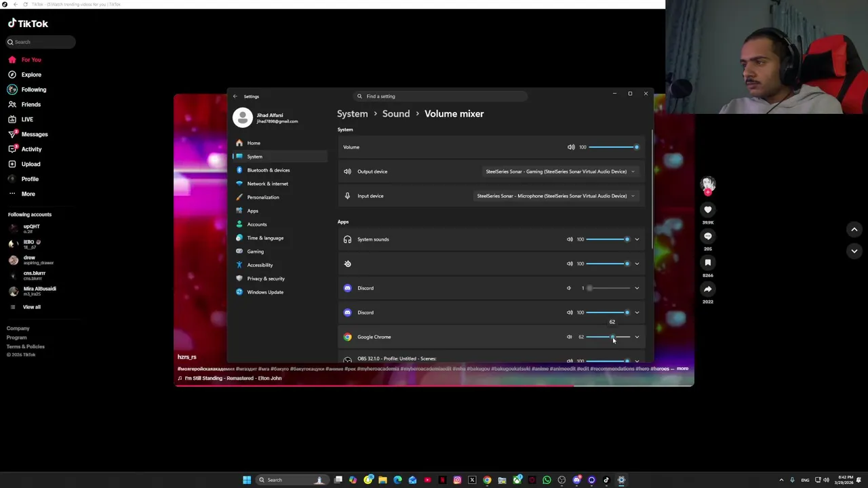The image size is (868, 488).
Task: Click the Find a setting search box
Action: pyautogui.click(x=439, y=96)
